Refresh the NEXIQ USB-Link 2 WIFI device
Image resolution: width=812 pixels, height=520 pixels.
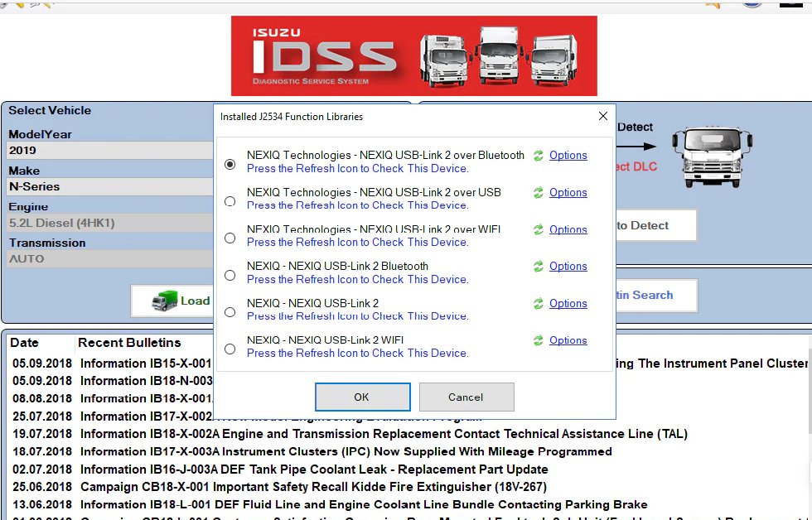coord(539,340)
